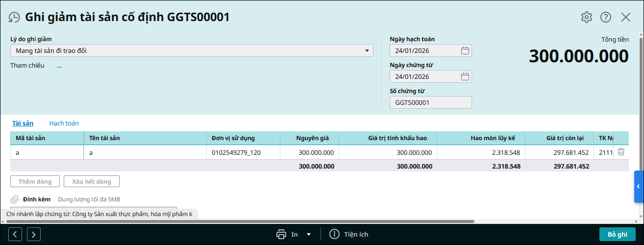Go to next voucher arrow
This screenshot has width=644, height=245.
click(x=33, y=234)
